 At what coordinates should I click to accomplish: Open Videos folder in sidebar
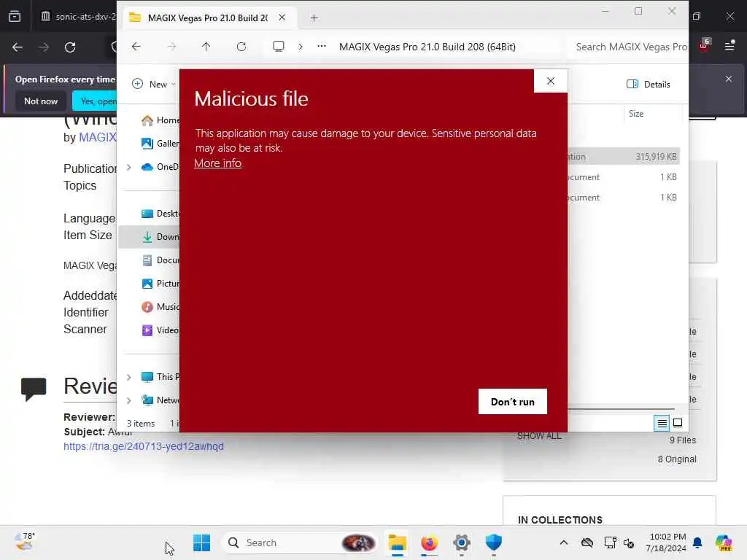(x=160, y=330)
